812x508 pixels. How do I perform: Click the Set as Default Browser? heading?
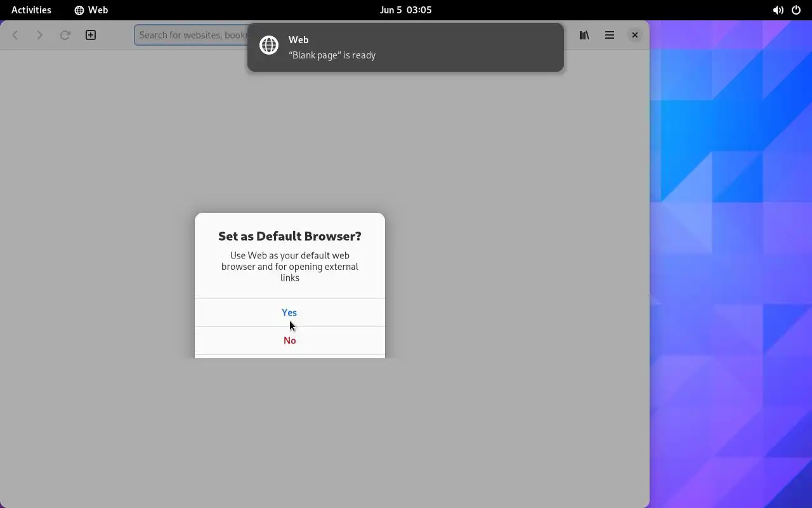point(289,236)
